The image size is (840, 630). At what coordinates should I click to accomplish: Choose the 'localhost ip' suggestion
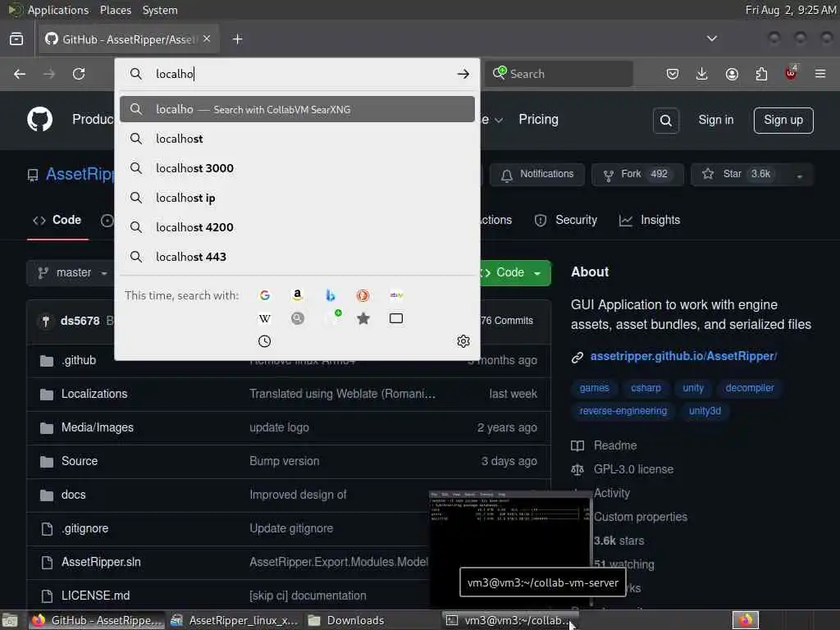(x=297, y=198)
